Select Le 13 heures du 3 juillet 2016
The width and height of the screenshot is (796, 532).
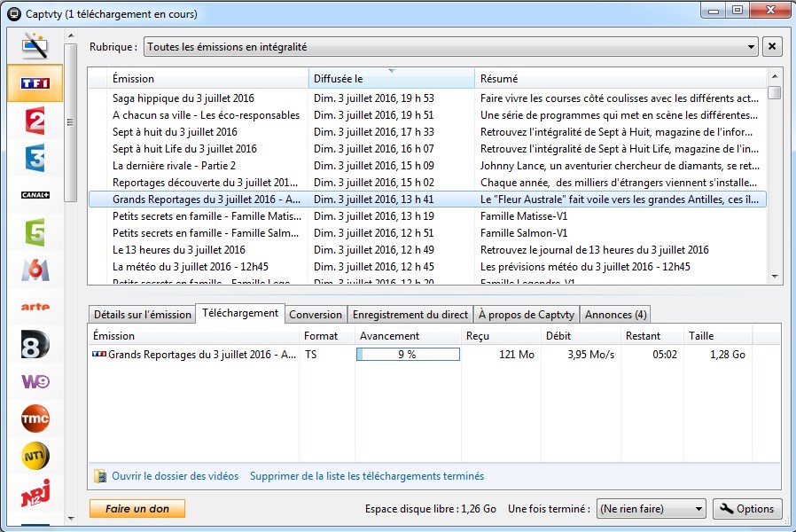427,250
